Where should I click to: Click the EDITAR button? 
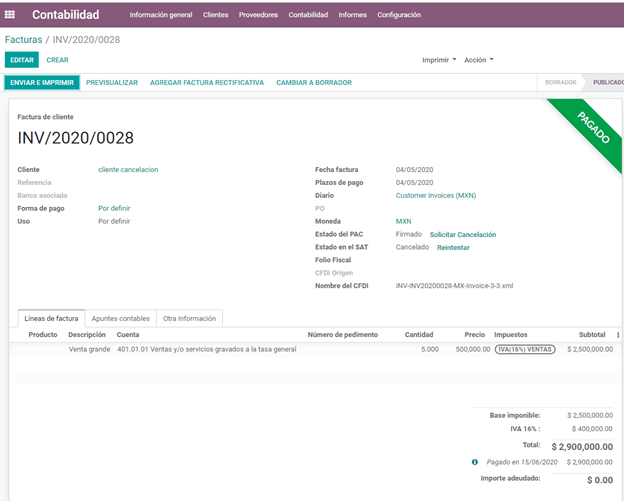tap(21, 60)
